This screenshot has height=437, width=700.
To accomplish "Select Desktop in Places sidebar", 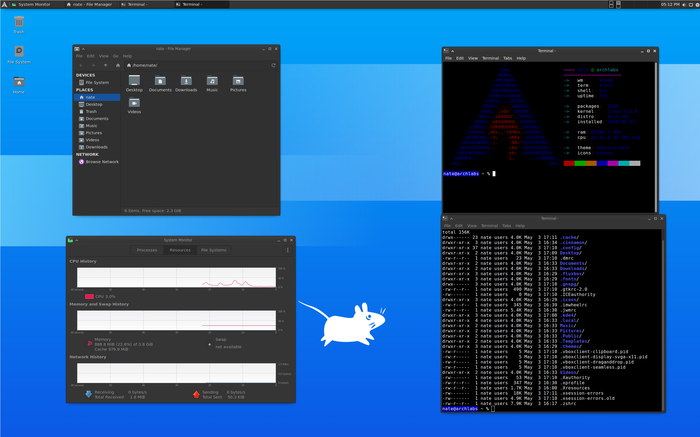I will pyautogui.click(x=97, y=104).
